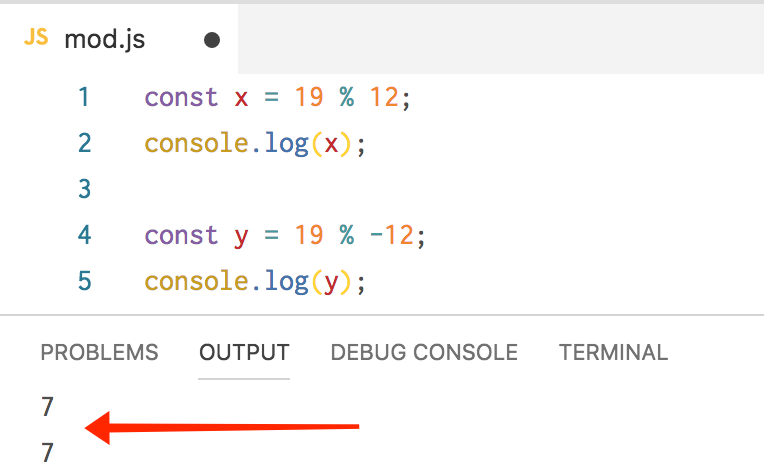Click the JS file icon on the tab

coord(36,38)
